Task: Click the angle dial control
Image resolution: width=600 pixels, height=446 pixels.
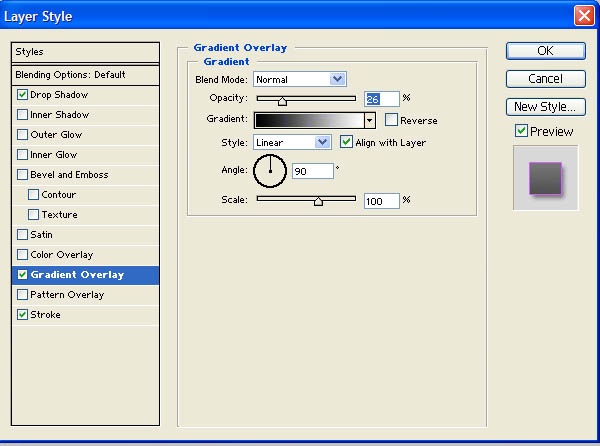Action: coord(270,171)
